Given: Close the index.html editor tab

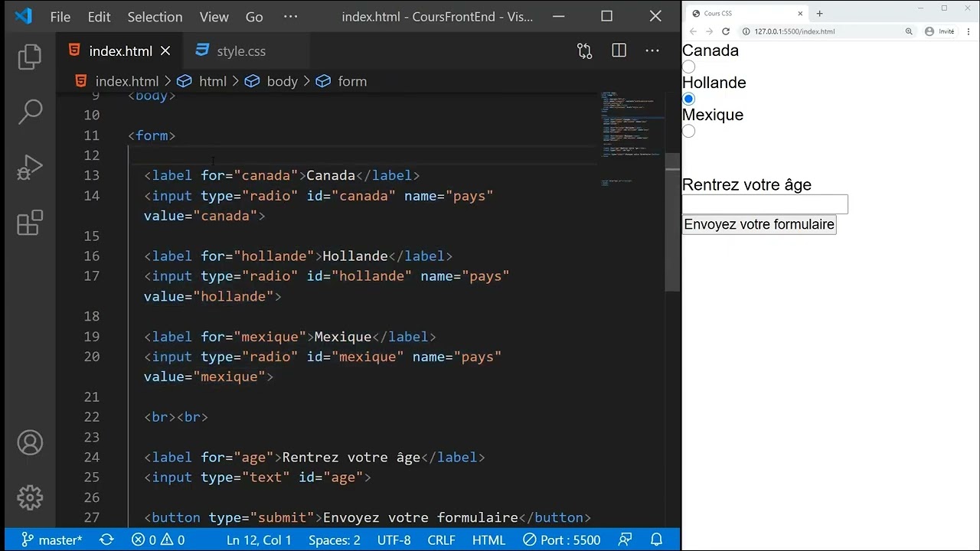Looking at the screenshot, I should click(x=165, y=51).
